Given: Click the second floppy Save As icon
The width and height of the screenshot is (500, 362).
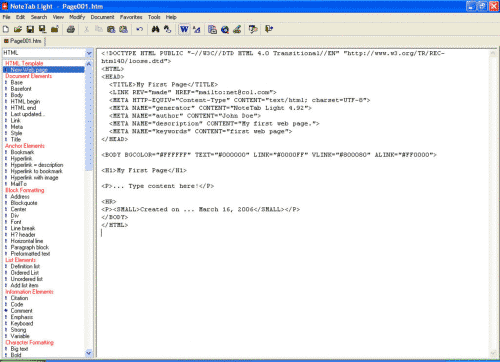Looking at the screenshot, I should (x=42, y=29).
